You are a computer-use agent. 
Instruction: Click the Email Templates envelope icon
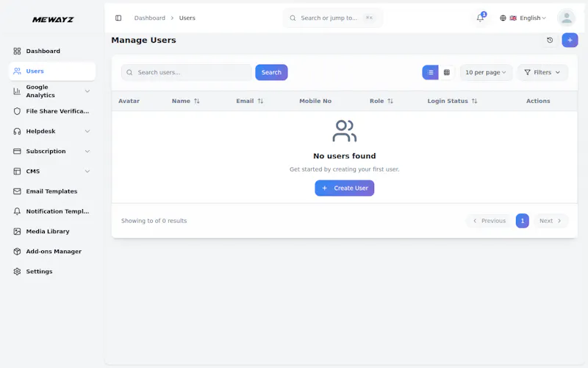[17, 191]
